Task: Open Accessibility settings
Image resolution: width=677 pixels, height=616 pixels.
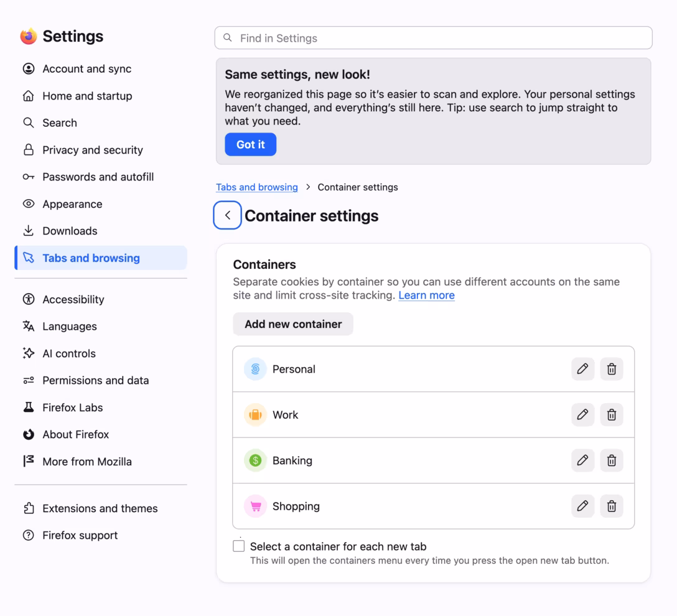Action: click(x=101, y=299)
